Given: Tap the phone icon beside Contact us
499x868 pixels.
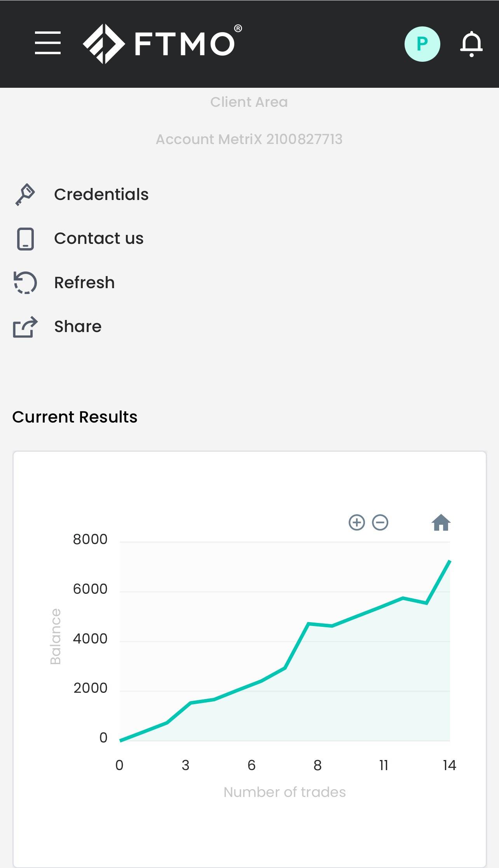Looking at the screenshot, I should pos(25,239).
